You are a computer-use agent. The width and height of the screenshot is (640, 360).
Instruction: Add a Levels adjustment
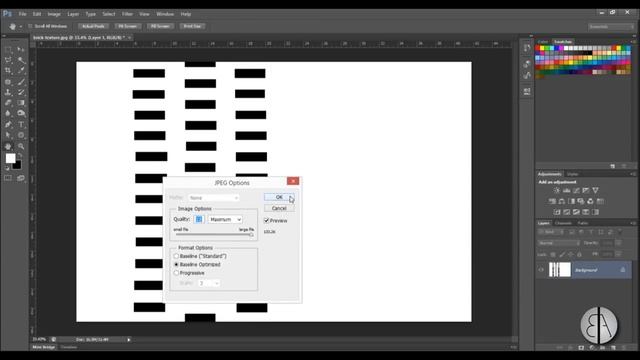pyautogui.click(x=567, y=191)
